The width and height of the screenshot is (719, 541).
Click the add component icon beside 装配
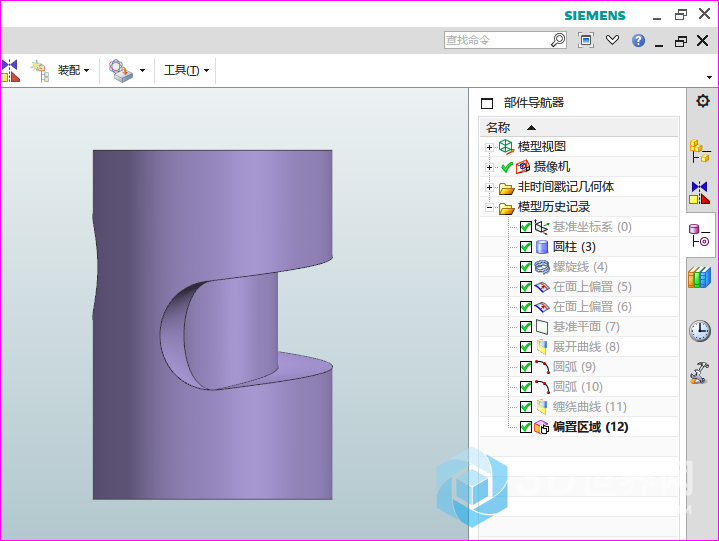[x=40, y=71]
